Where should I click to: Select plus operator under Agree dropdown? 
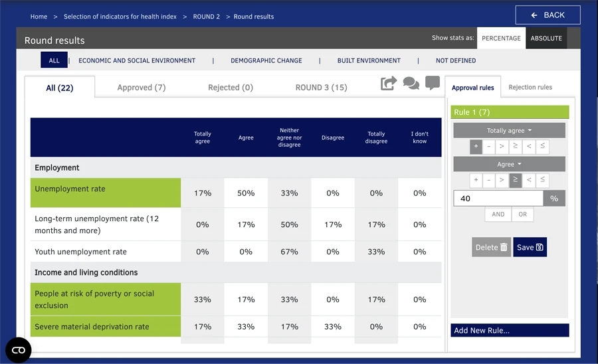click(476, 180)
